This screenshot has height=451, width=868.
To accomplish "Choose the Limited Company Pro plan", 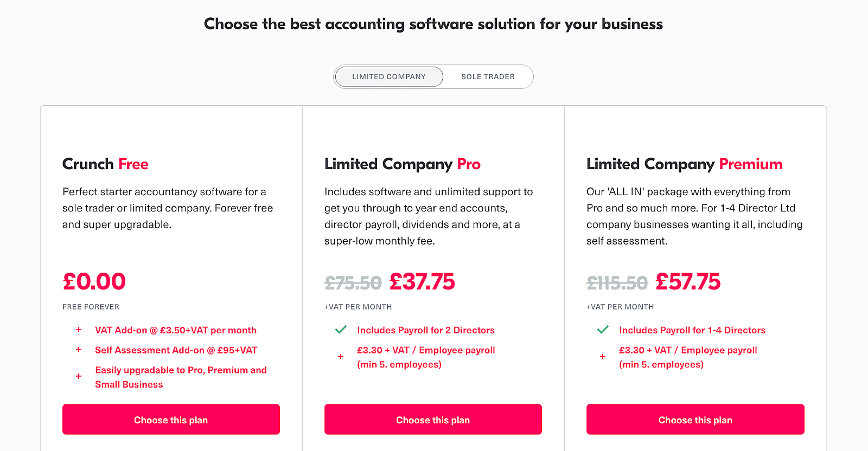I will pyautogui.click(x=433, y=420).
